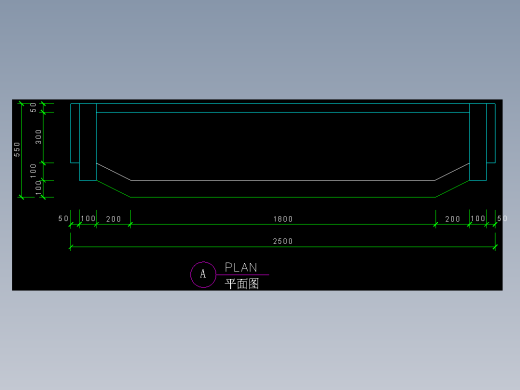Select the 平面图 title text

[242, 284]
